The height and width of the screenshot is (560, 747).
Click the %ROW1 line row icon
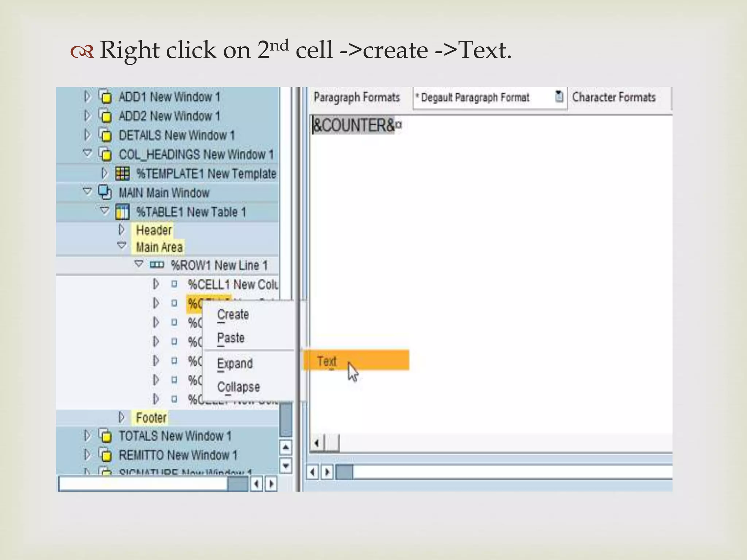pyautogui.click(x=157, y=265)
